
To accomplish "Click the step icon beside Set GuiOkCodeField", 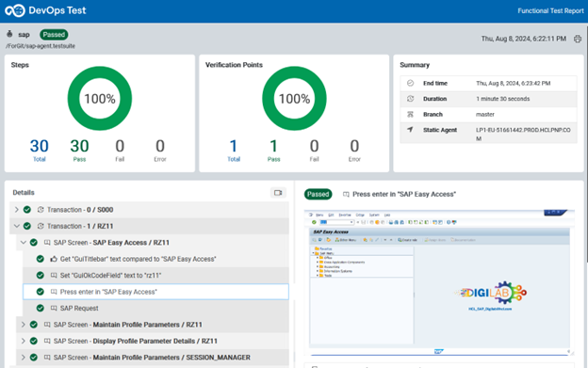I will (x=54, y=275).
